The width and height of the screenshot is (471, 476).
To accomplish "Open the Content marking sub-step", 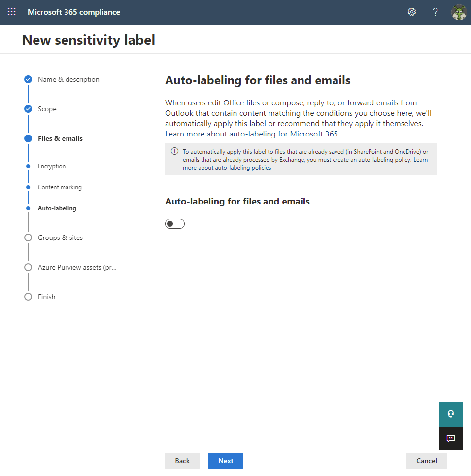I will click(x=60, y=187).
